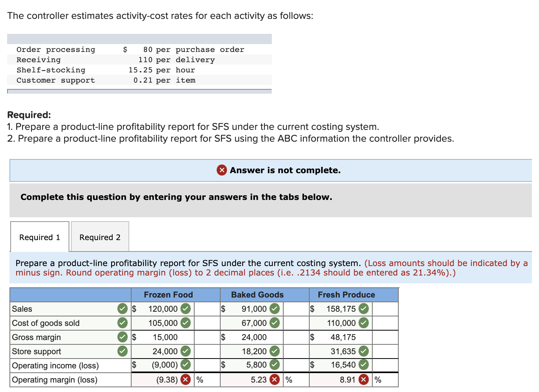Click the red error icon beside (9.38) margin
The height and width of the screenshot is (392, 539).
pos(185,379)
